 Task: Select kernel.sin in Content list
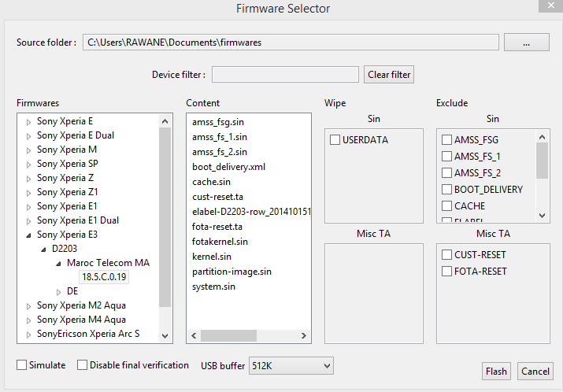pyautogui.click(x=212, y=257)
